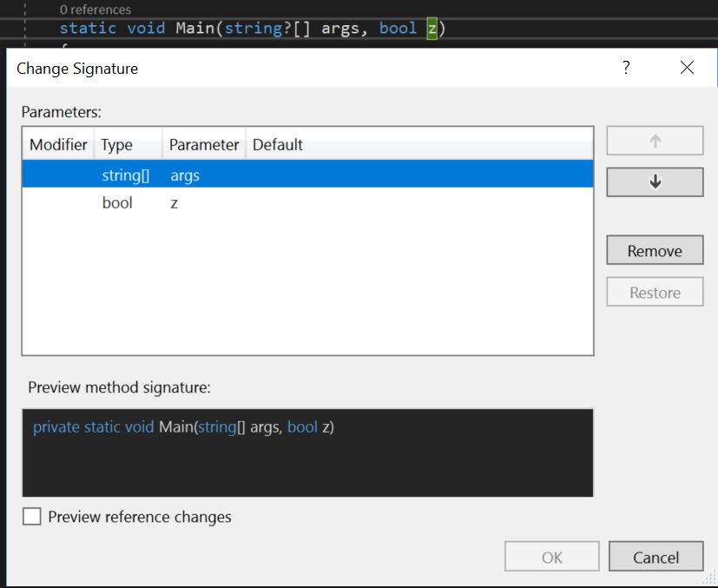
Task: Click the up arrow to reorder parameters
Action: [654, 140]
